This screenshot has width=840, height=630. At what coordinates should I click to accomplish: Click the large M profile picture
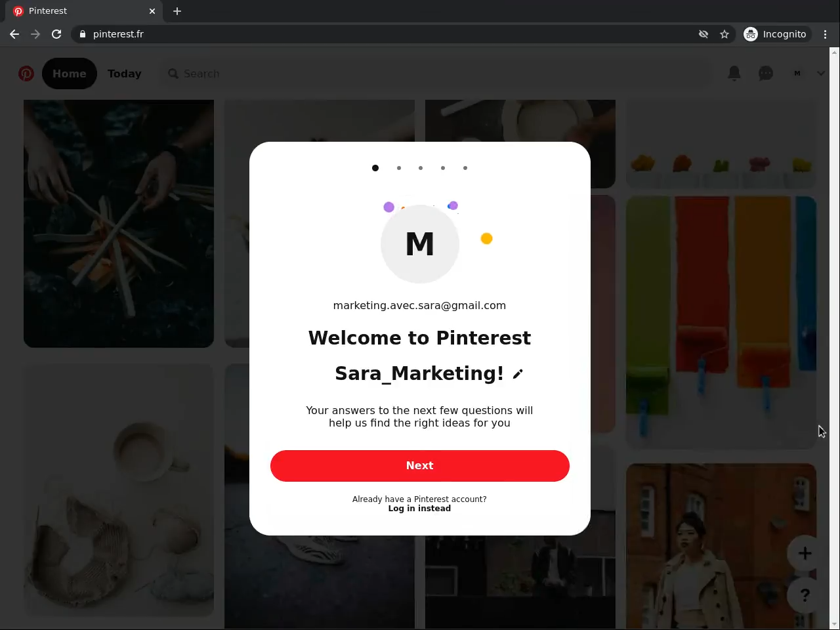pos(420,244)
